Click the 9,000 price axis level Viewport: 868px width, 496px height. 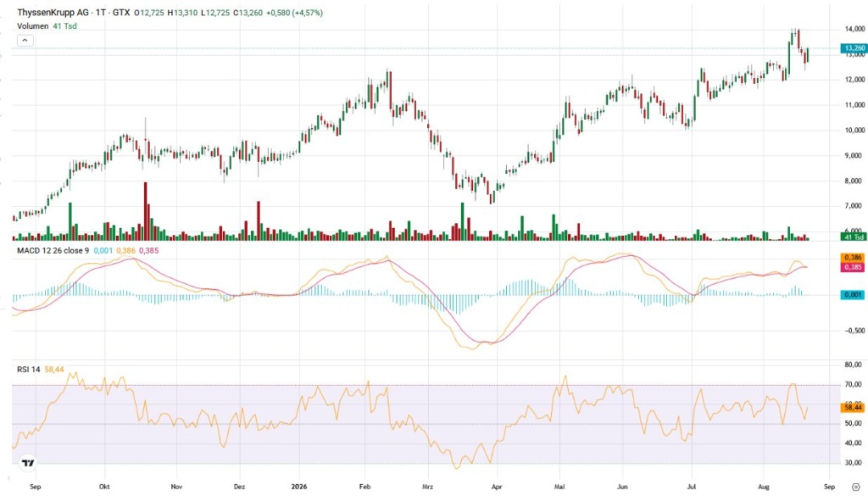[x=854, y=155]
